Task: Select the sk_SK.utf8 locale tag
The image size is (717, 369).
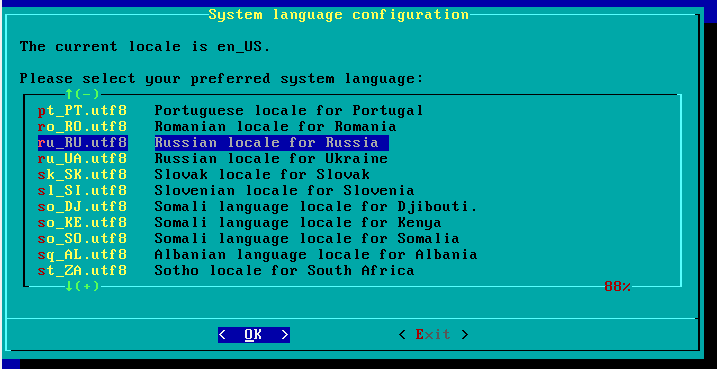Action: click(x=82, y=175)
